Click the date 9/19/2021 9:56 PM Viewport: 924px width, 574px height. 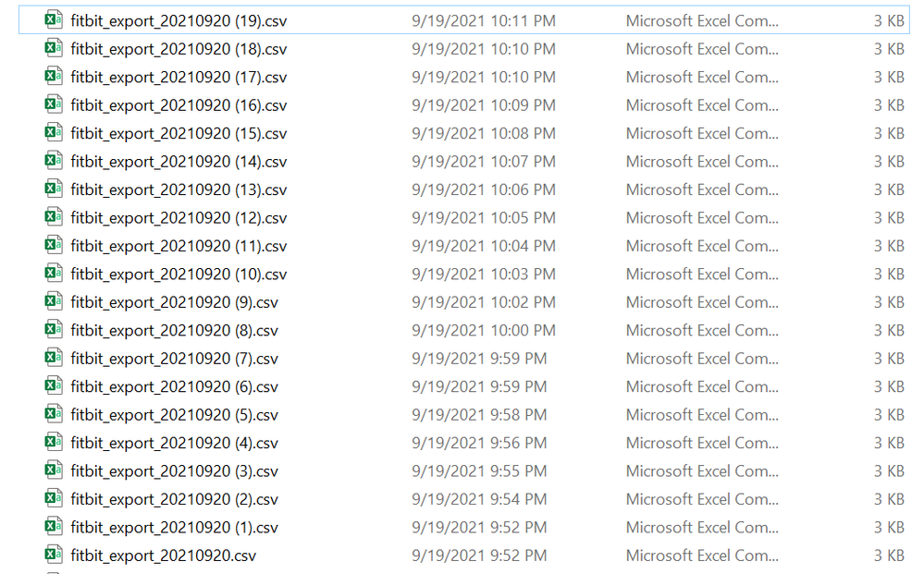tap(479, 444)
